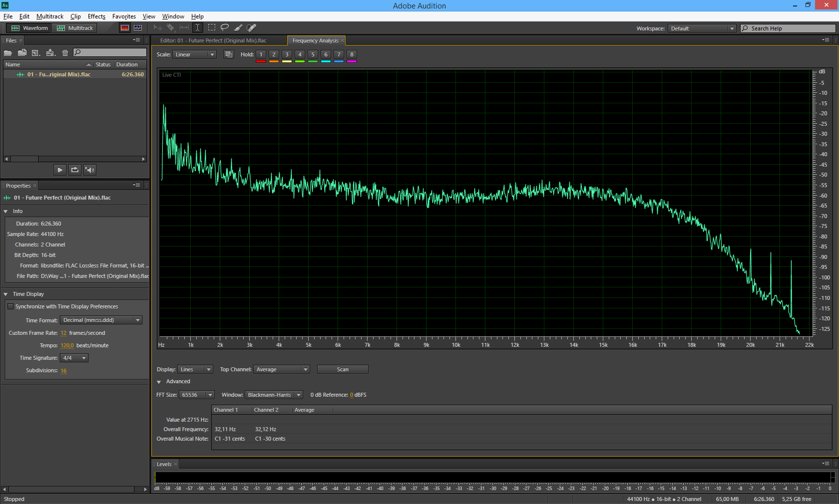Viewport: 839px width, 504px height.
Task: Select the Lasso Selection tool
Action: 225,28
